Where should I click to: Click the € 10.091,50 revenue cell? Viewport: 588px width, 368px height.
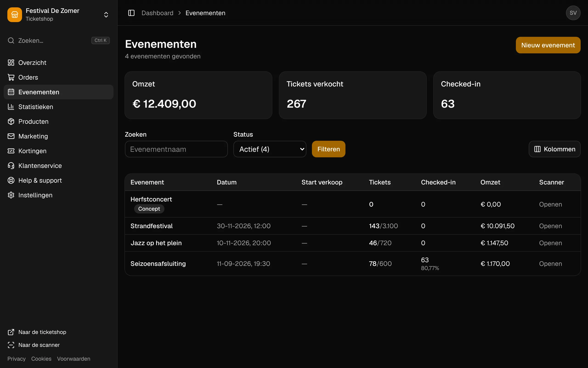[497, 226]
